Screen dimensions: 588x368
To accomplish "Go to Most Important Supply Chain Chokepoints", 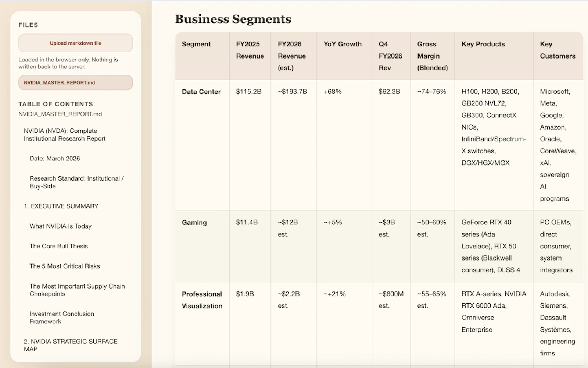I will pos(77,290).
